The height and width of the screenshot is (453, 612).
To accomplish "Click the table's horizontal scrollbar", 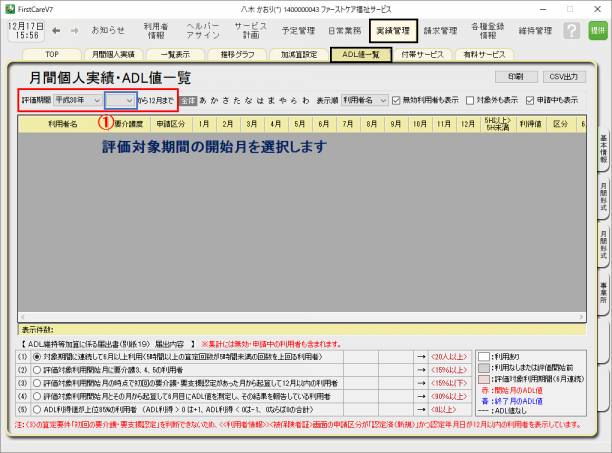I will click(x=300, y=316).
